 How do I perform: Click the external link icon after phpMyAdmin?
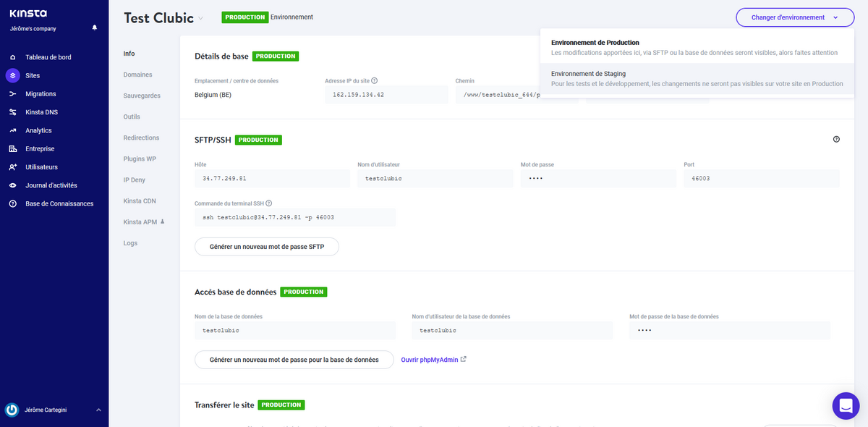(x=464, y=359)
